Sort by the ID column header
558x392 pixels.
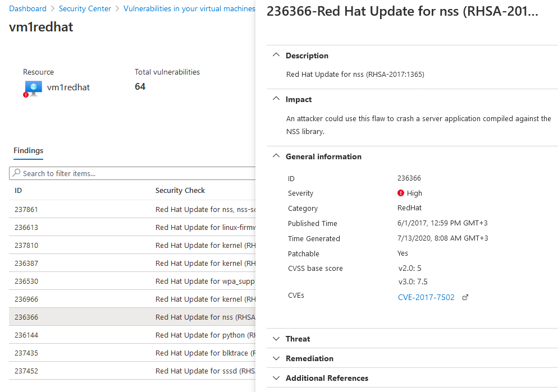18,191
